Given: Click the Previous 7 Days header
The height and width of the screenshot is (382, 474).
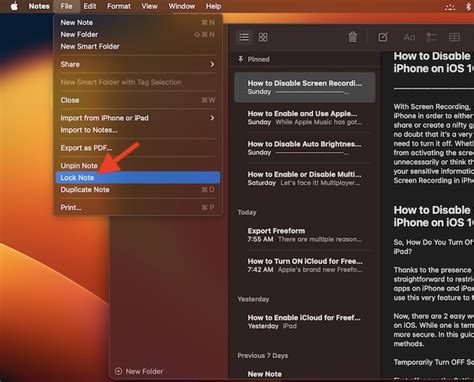Looking at the screenshot, I should [x=263, y=356].
